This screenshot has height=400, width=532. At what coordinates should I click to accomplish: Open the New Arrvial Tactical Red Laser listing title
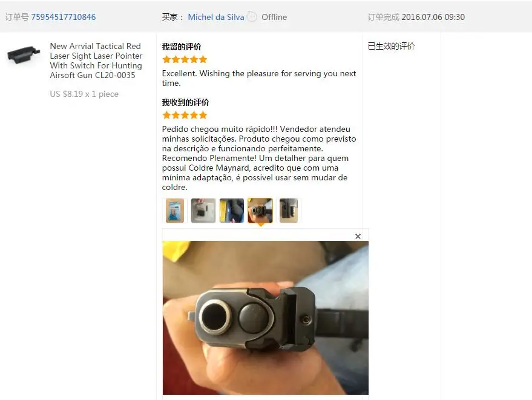[x=96, y=61]
